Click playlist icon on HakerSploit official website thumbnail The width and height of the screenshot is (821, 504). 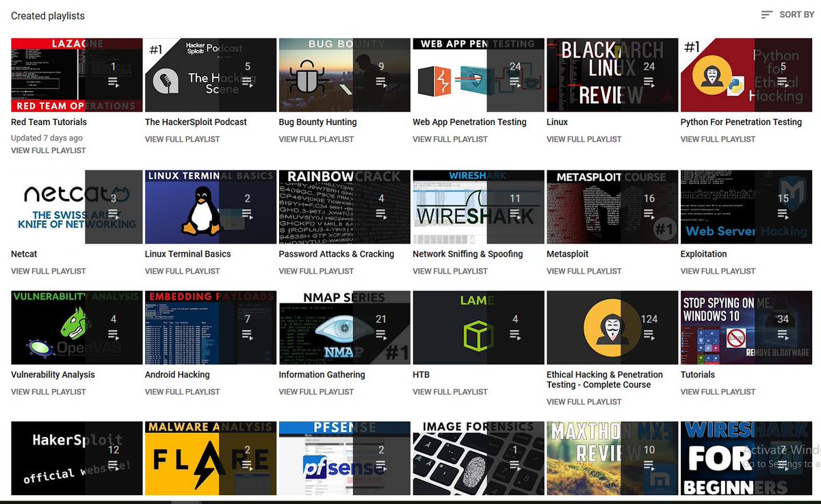[x=114, y=465]
